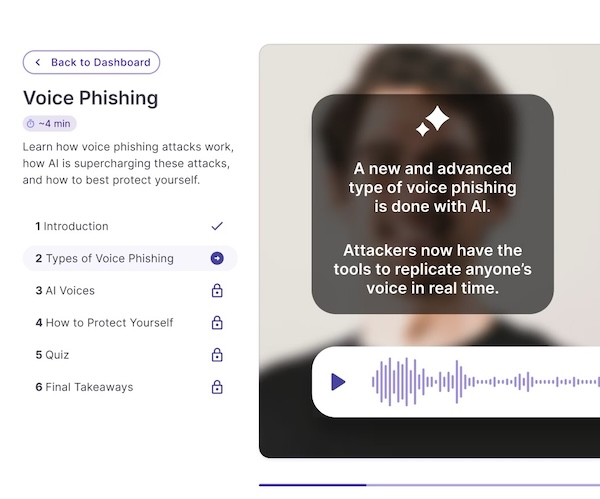Click the text card about AI voice phishing

(432, 204)
